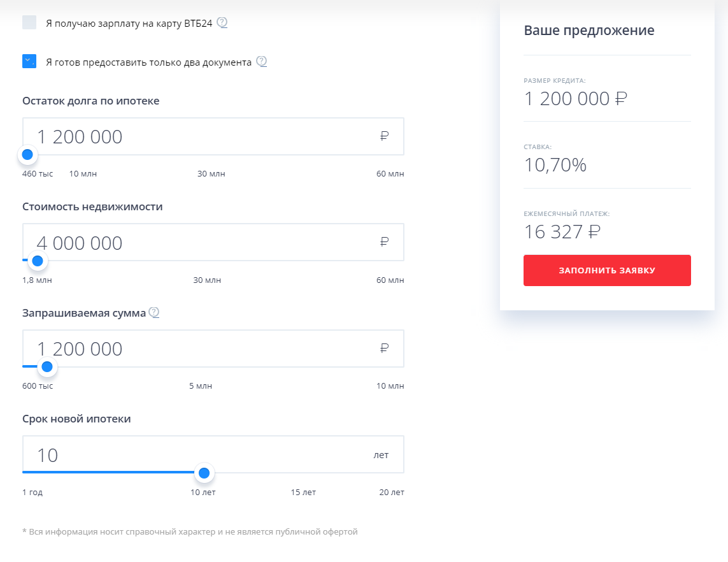Click the Запрашиваемая сумма slider handle
Screen dimensions: 728x562
(x=46, y=366)
